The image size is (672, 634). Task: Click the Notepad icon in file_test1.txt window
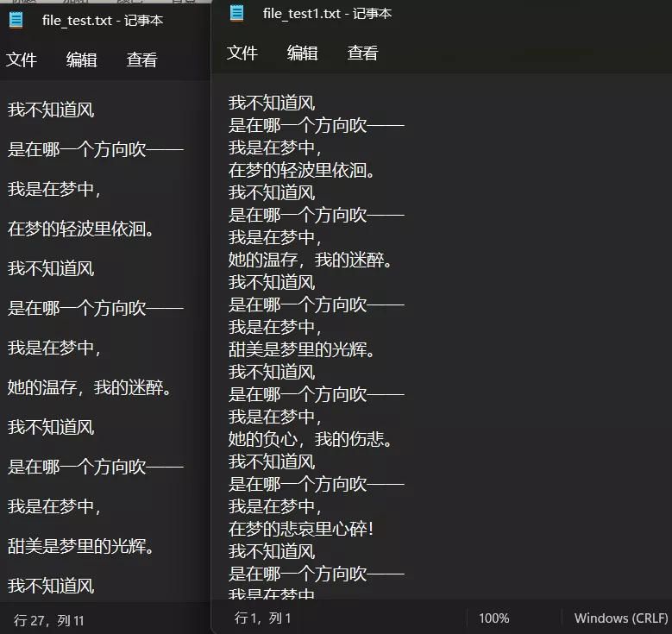(x=236, y=13)
